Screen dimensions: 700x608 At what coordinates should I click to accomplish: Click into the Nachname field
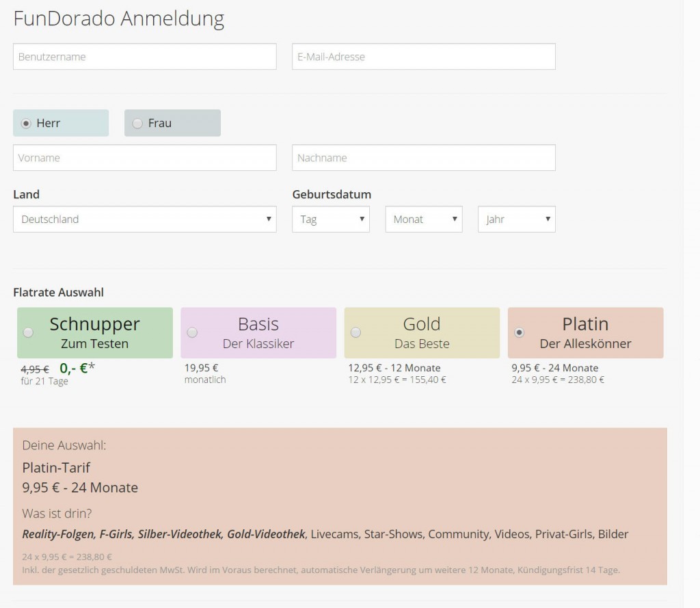(x=423, y=158)
